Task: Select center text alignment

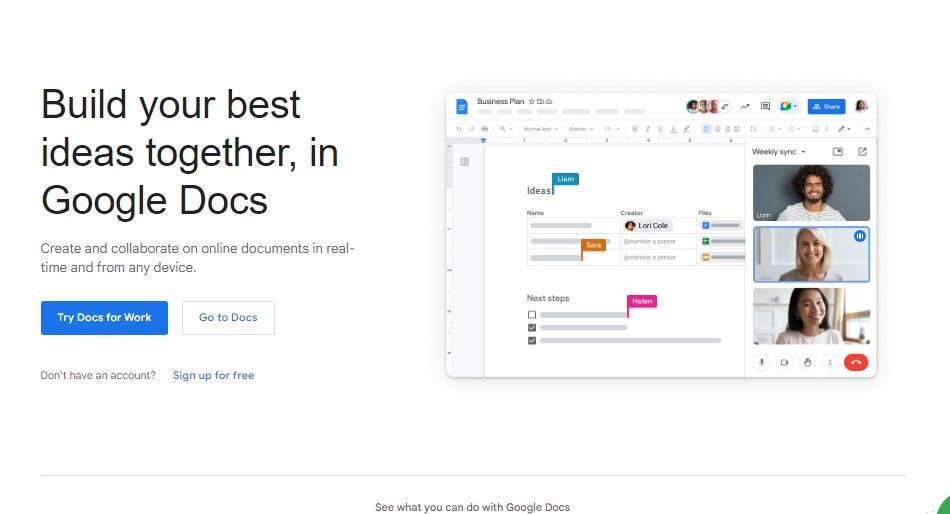Action: click(x=718, y=129)
